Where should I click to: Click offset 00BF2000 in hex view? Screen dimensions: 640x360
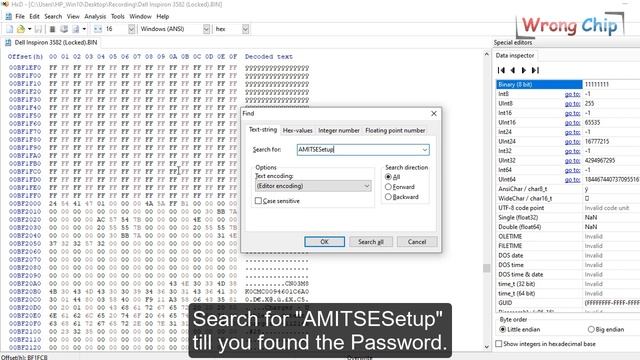25,204
